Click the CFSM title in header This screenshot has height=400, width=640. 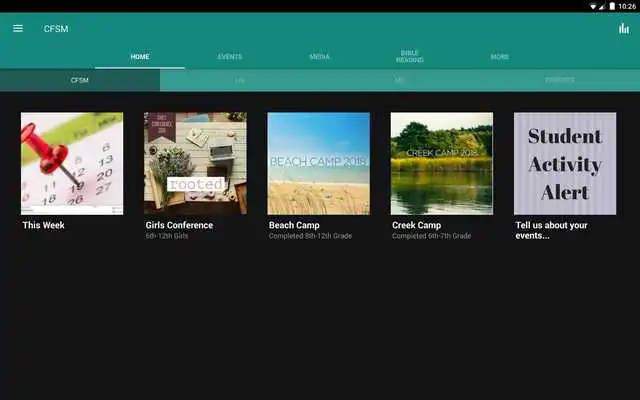coord(56,29)
